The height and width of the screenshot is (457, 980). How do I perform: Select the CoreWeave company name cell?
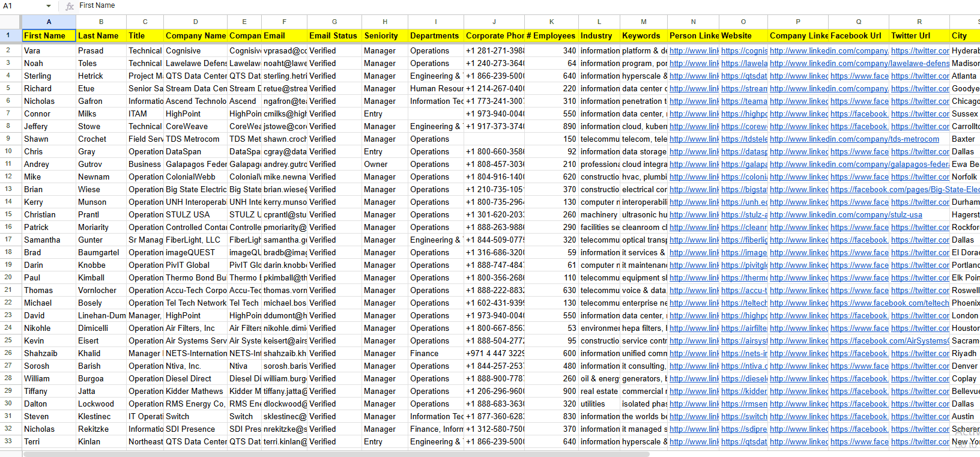pos(196,127)
